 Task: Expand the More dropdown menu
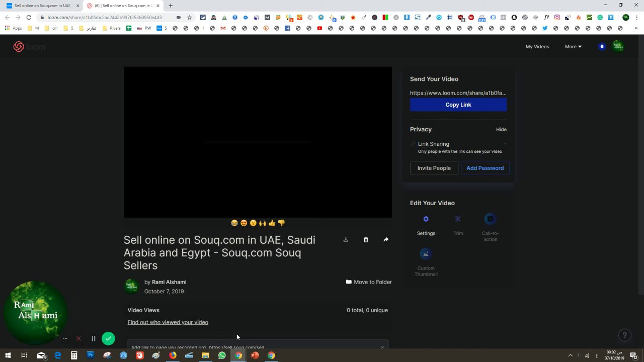(573, 47)
